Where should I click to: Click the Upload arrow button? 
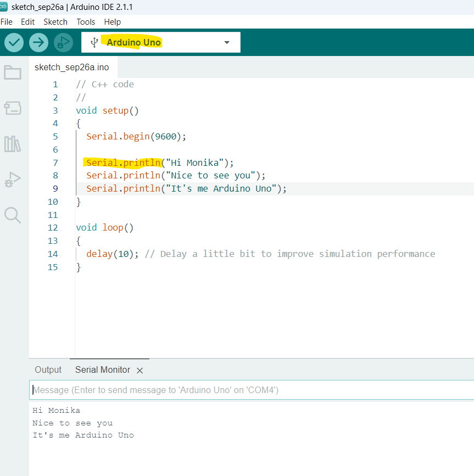point(38,42)
